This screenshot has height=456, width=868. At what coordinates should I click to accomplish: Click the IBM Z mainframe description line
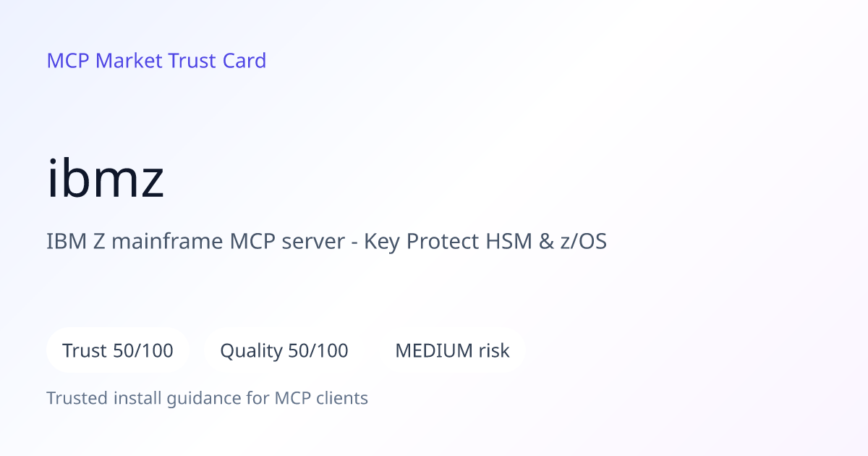326,241
